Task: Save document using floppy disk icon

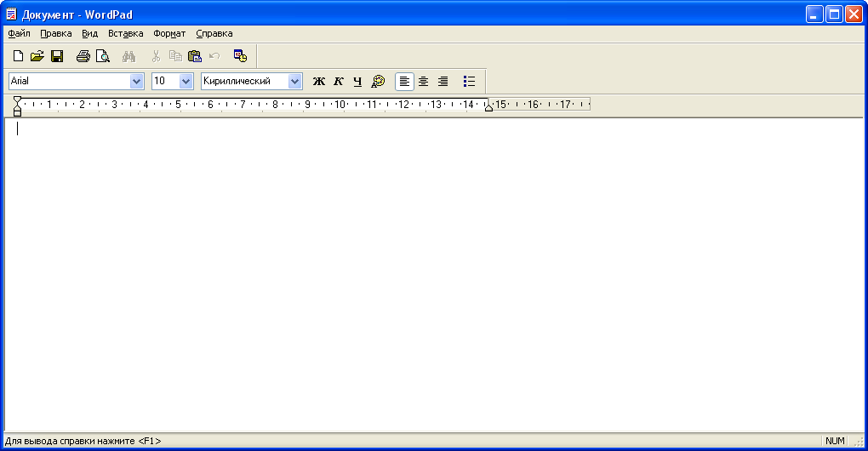Action: 57,56
